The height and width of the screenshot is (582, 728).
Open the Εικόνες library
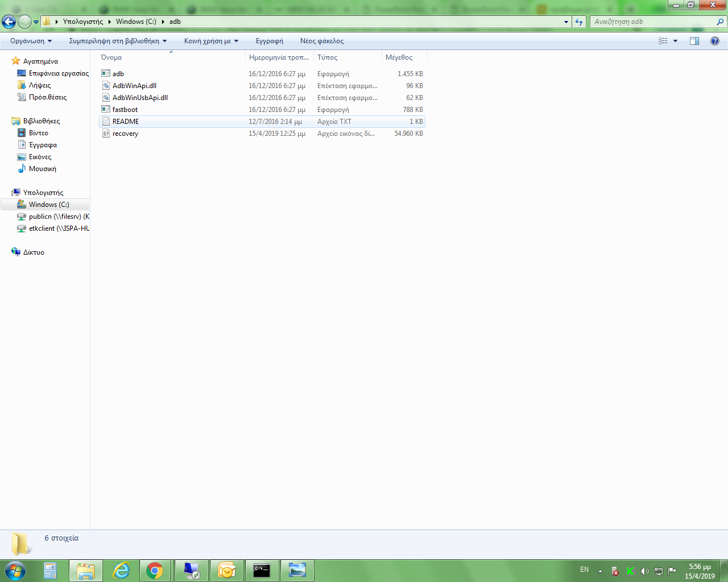coord(40,157)
